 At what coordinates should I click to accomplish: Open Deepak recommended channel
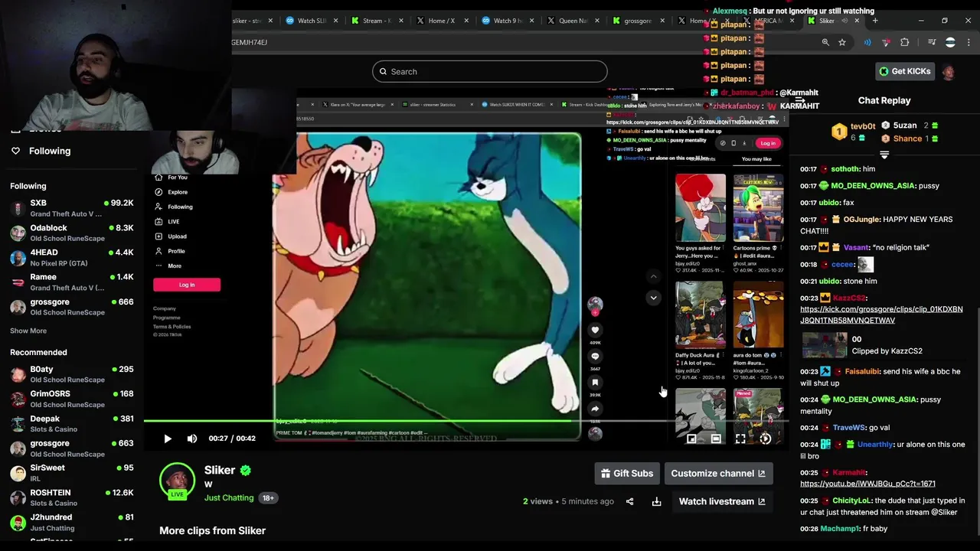coord(72,424)
